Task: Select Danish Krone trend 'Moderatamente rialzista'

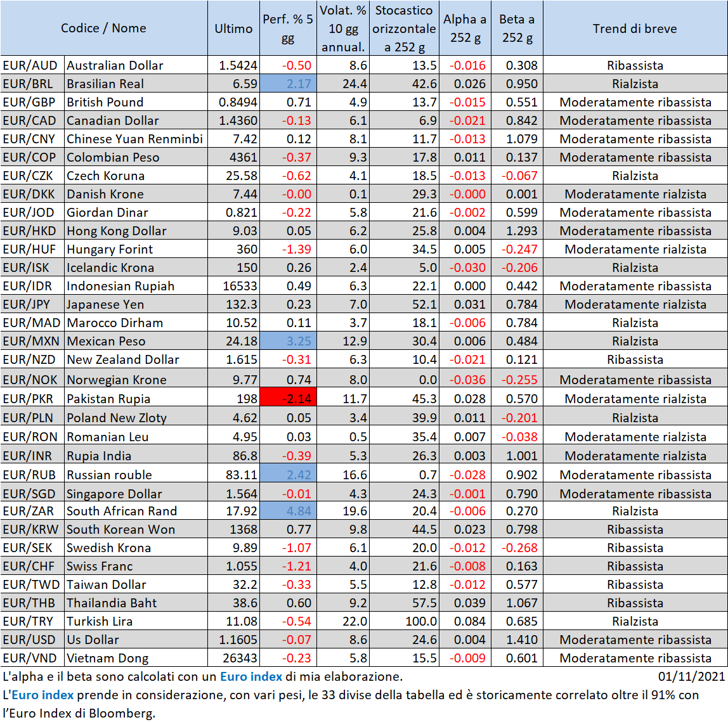Action: pyautogui.click(x=635, y=195)
